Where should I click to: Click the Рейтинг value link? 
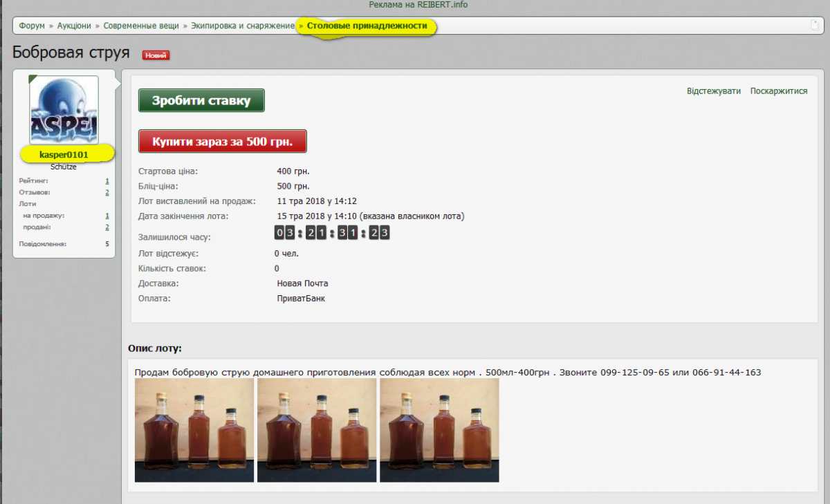click(107, 180)
